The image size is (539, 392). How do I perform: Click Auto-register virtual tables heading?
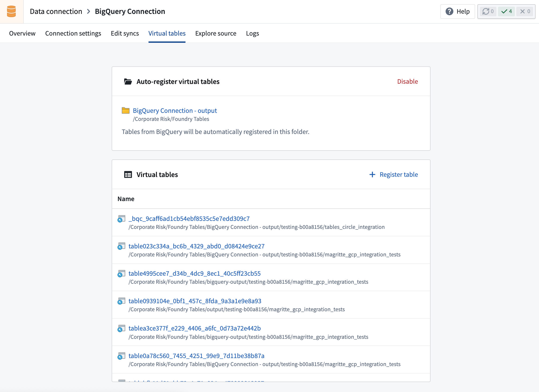click(x=178, y=82)
